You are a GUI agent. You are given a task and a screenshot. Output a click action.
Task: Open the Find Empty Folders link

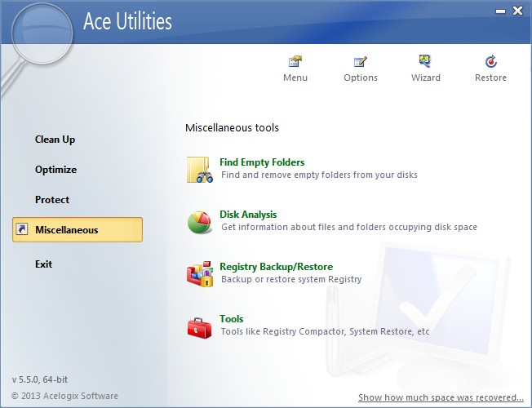262,162
